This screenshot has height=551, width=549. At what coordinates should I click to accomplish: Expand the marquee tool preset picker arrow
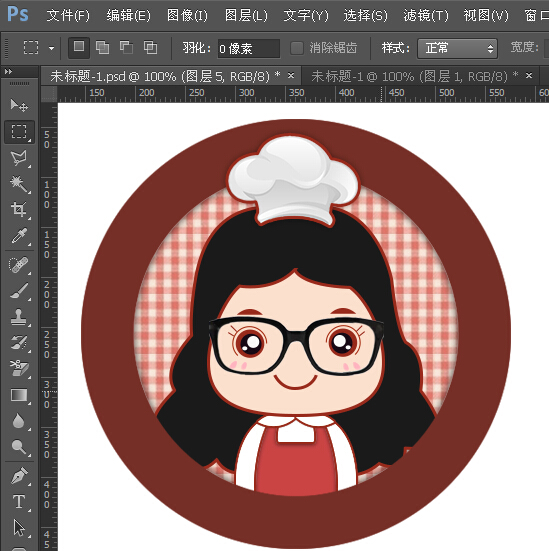pyautogui.click(x=52, y=48)
